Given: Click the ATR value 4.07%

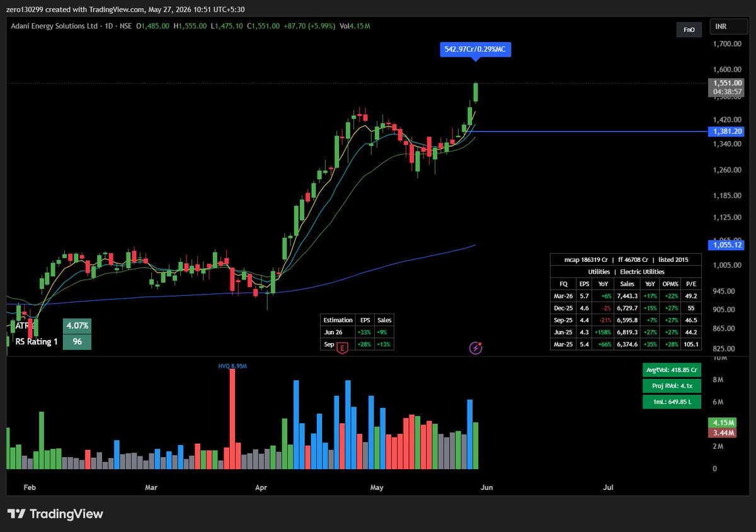Looking at the screenshot, I should tap(77, 326).
